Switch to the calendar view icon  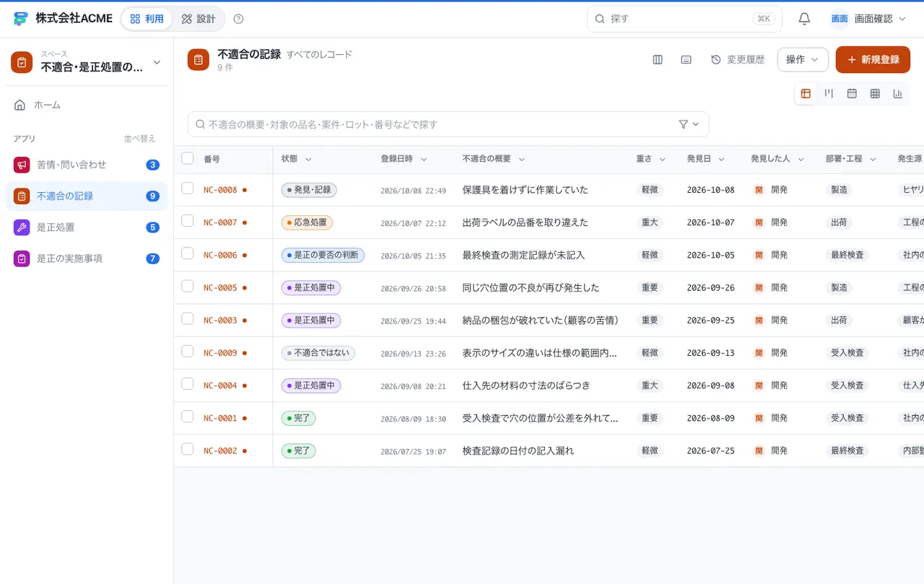[x=852, y=93]
